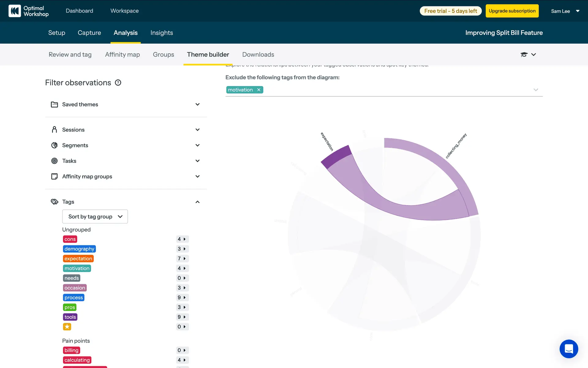Toggle the expectation tag filter
This screenshot has height=368, width=588.
(x=78, y=259)
